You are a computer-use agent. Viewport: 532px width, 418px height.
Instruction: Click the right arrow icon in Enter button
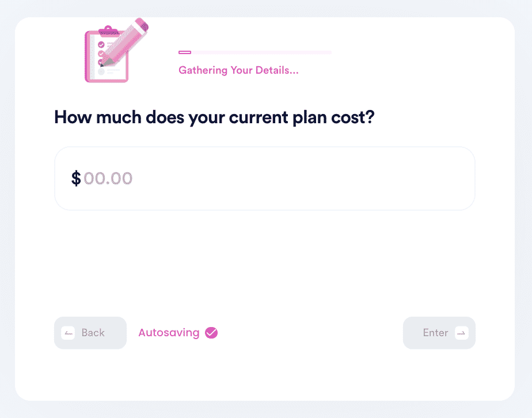point(461,333)
